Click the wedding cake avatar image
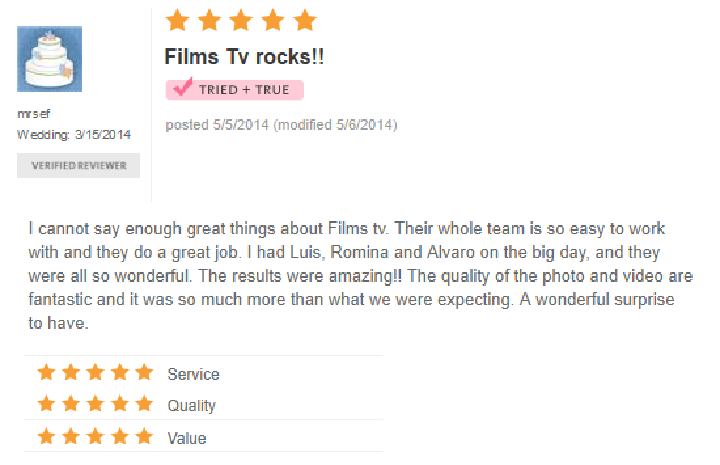720x465 pixels. [x=50, y=59]
